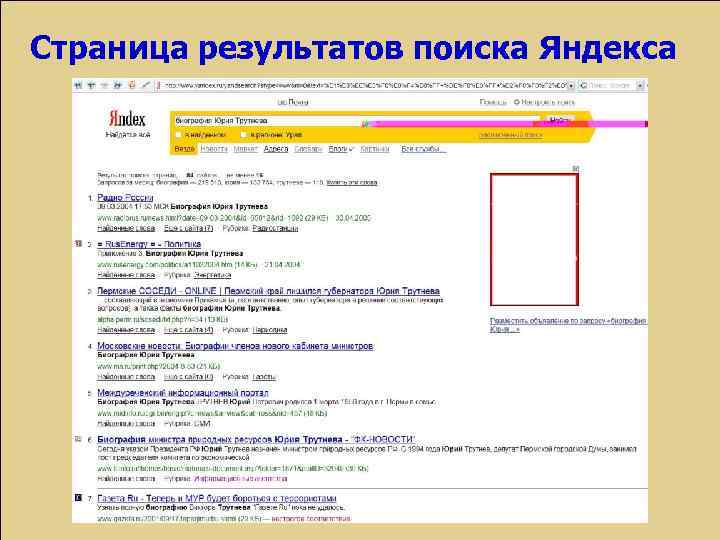Open the 'Помощь' link

(x=493, y=102)
